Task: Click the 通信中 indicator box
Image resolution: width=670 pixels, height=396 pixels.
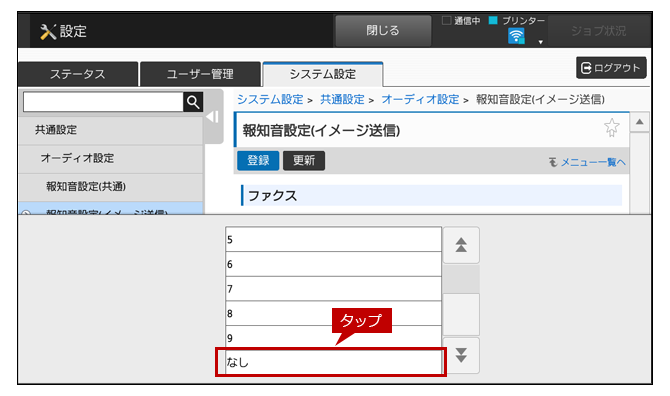Action: (447, 21)
